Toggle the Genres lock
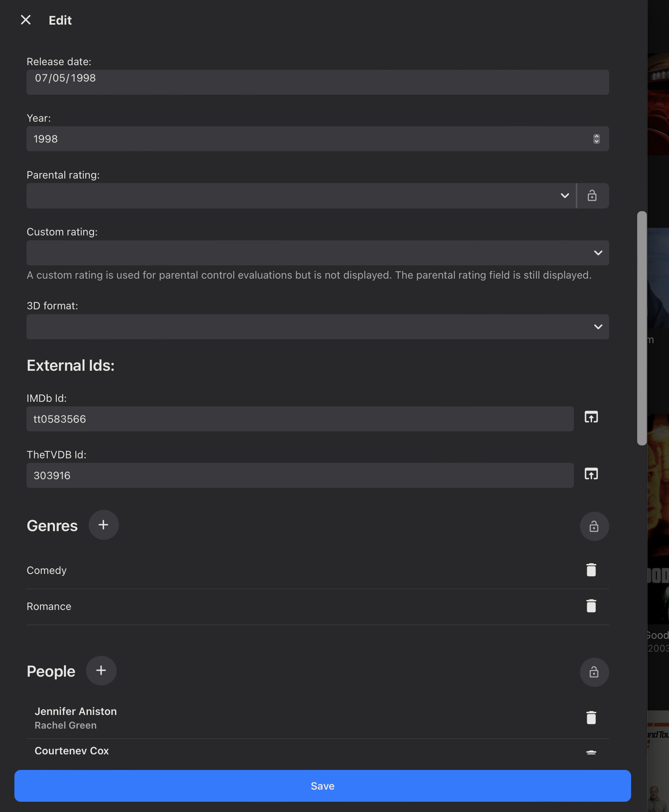The image size is (669, 812). 594,526
